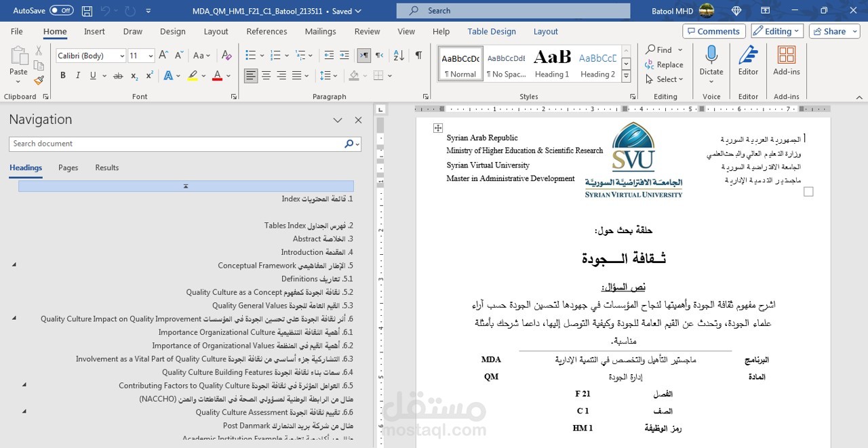
Task: Open the Find dropdown arrow
Action: [x=680, y=50]
